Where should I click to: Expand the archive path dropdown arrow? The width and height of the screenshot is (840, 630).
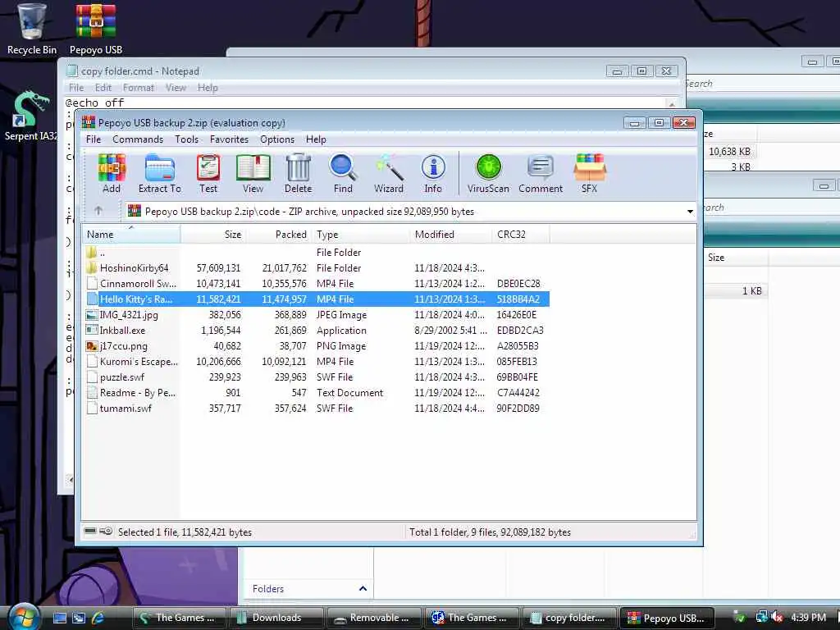click(690, 212)
